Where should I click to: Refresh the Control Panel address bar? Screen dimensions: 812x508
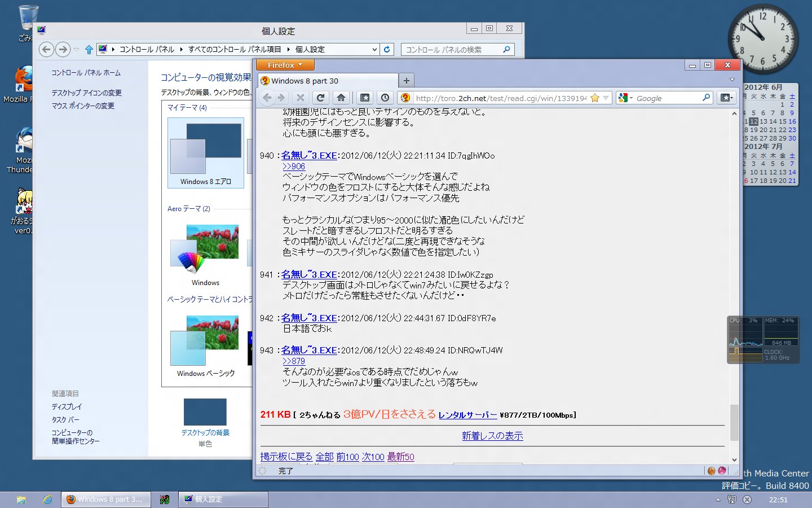tap(387, 50)
